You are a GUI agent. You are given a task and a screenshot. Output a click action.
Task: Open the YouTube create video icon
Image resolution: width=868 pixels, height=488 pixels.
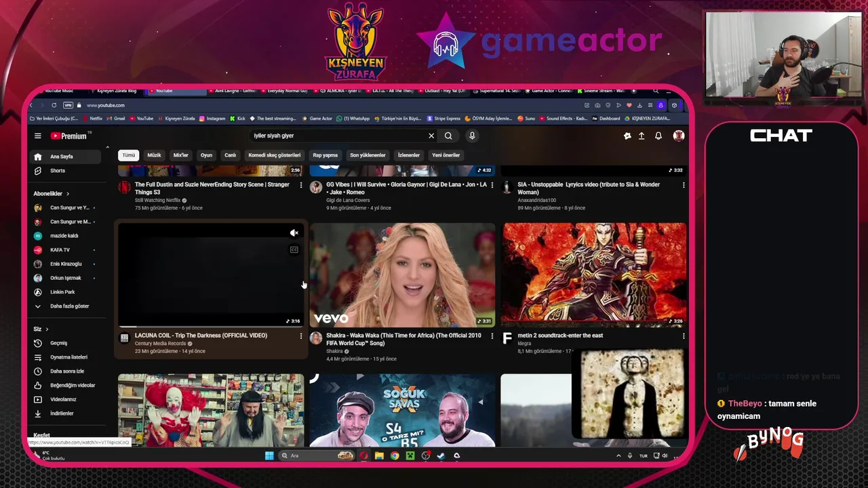(x=627, y=136)
